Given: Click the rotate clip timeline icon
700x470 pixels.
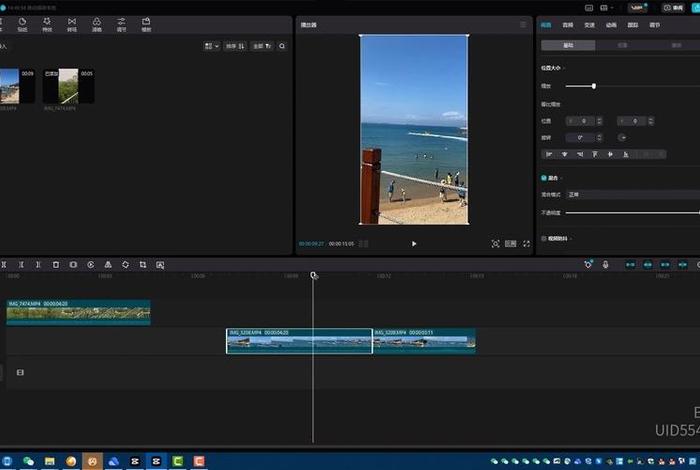Looking at the screenshot, I should point(125,265).
